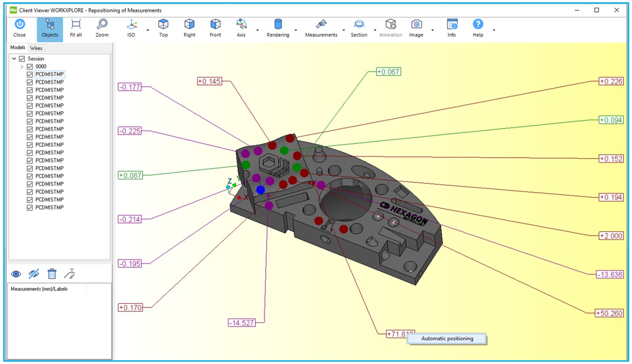Select the highlighted PCDMISTMP tree label

tap(50, 75)
